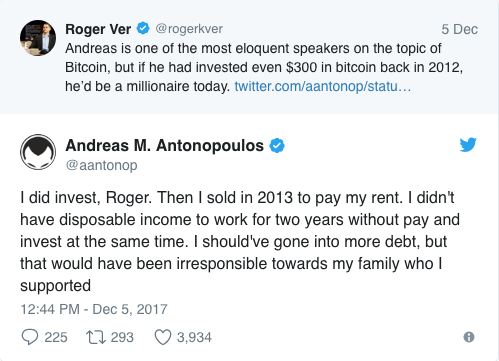Click Roger Ver's verified badge

(143, 28)
